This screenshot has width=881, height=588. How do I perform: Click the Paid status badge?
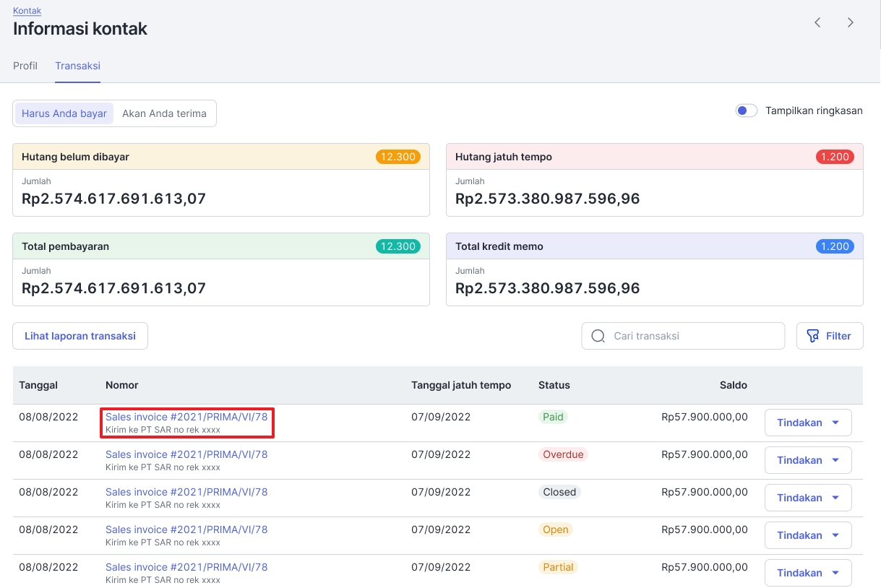point(553,417)
